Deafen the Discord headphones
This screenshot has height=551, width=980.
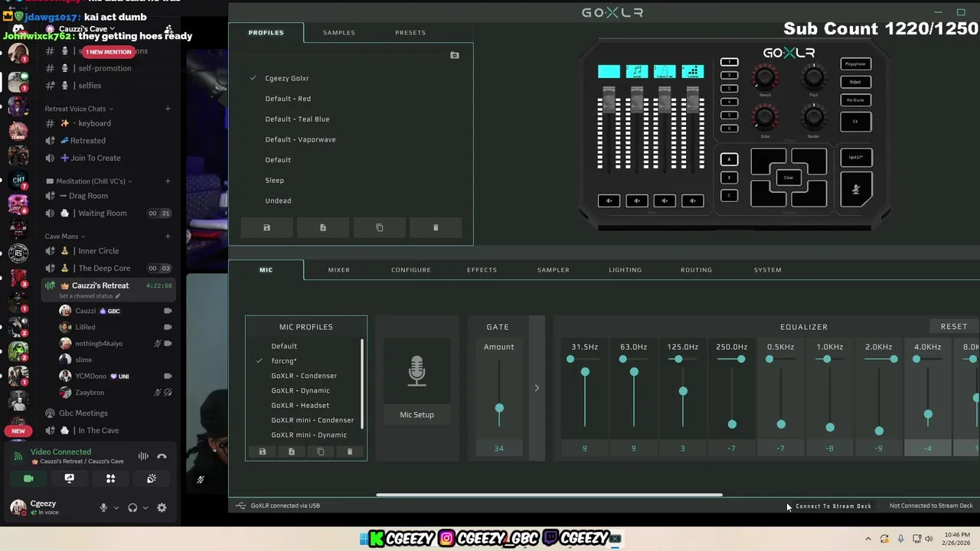pyautogui.click(x=132, y=507)
